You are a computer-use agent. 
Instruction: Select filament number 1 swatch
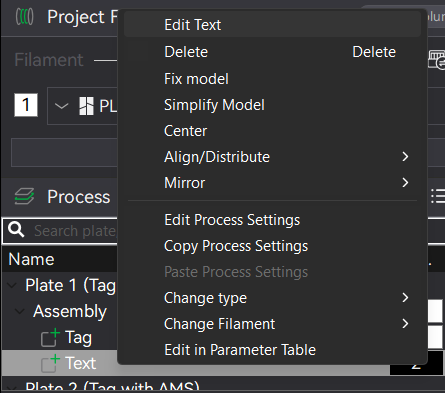26,105
